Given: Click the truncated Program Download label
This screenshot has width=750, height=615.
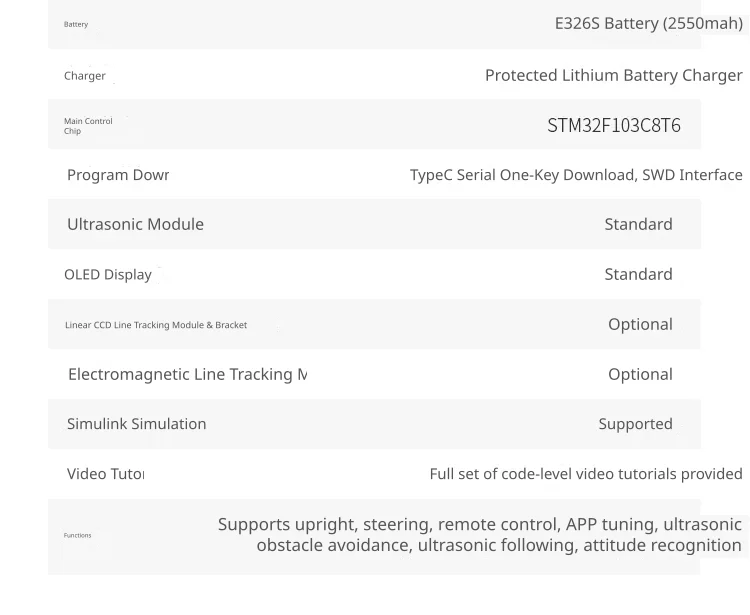Looking at the screenshot, I should click(x=118, y=175).
